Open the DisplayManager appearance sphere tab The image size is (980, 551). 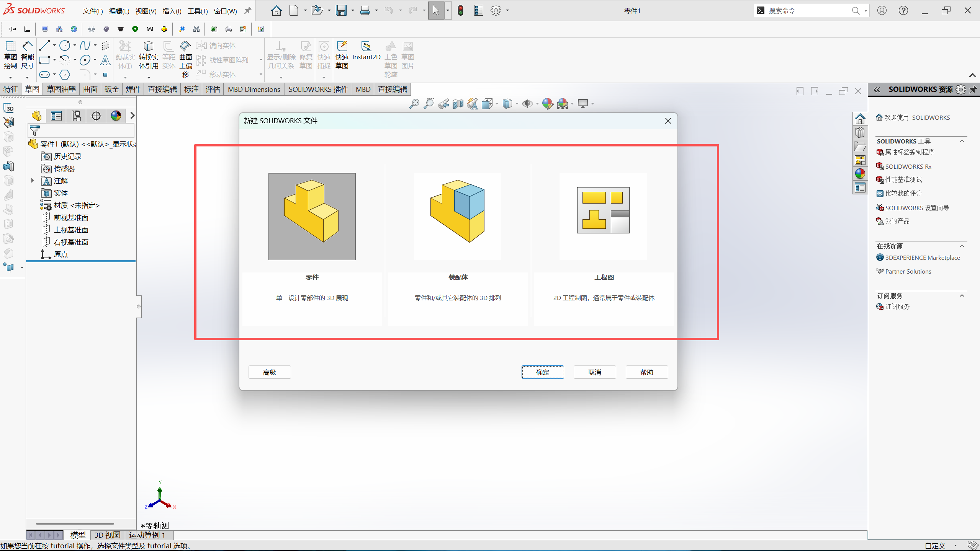point(116,116)
